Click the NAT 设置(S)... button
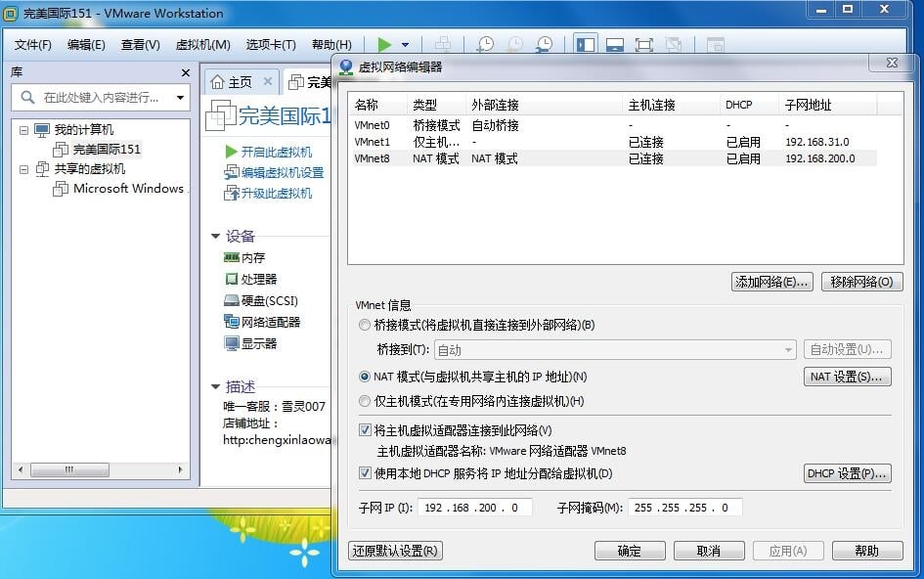This screenshot has width=924, height=579. [847, 377]
